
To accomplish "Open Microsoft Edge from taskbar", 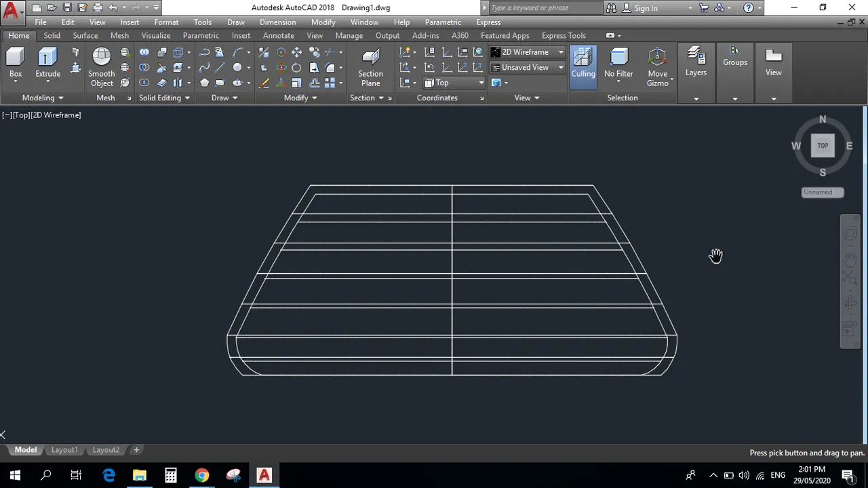I will pos(108,475).
